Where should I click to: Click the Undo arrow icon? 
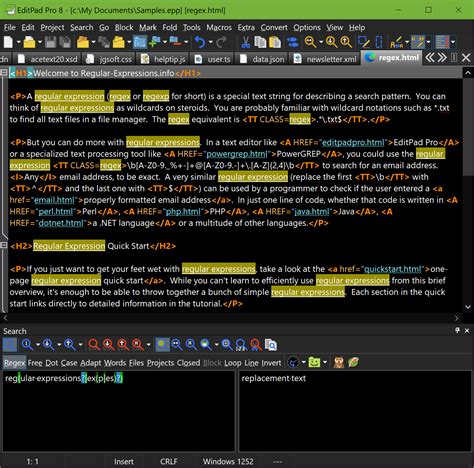click(x=200, y=42)
